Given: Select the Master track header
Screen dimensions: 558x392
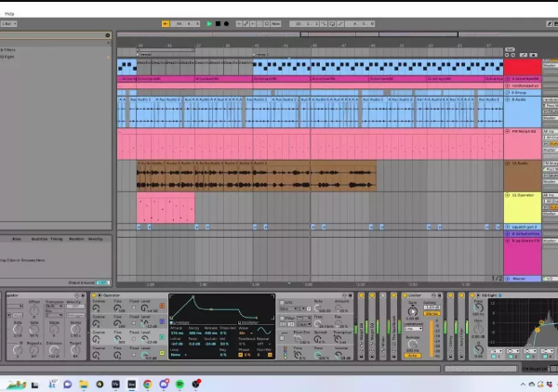Looking at the screenshot, I should tap(521, 279).
